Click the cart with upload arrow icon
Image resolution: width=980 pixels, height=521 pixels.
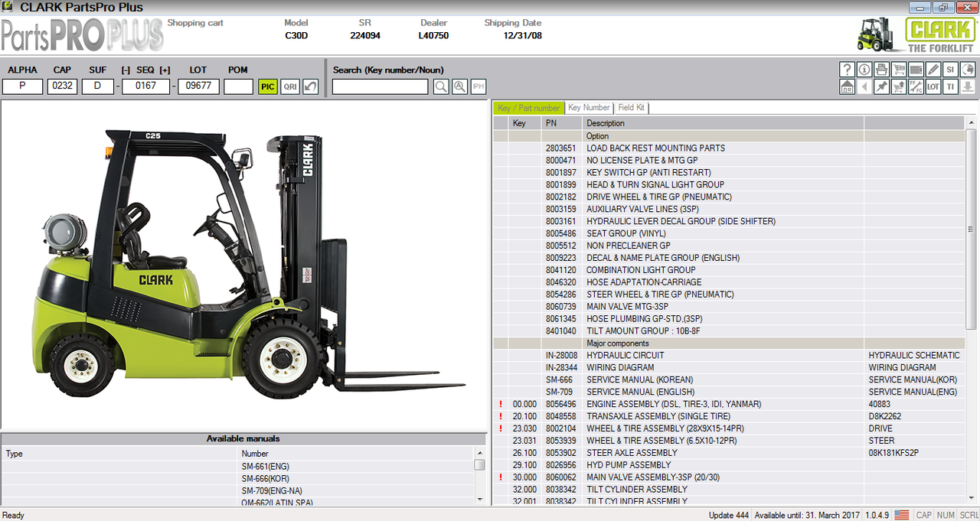[x=899, y=87]
